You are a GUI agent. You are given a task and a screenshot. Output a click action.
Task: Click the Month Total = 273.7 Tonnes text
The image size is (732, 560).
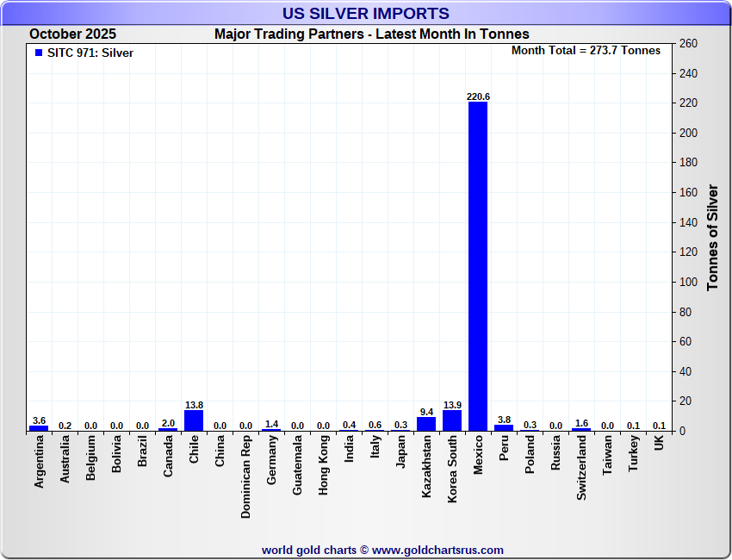point(586,51)
